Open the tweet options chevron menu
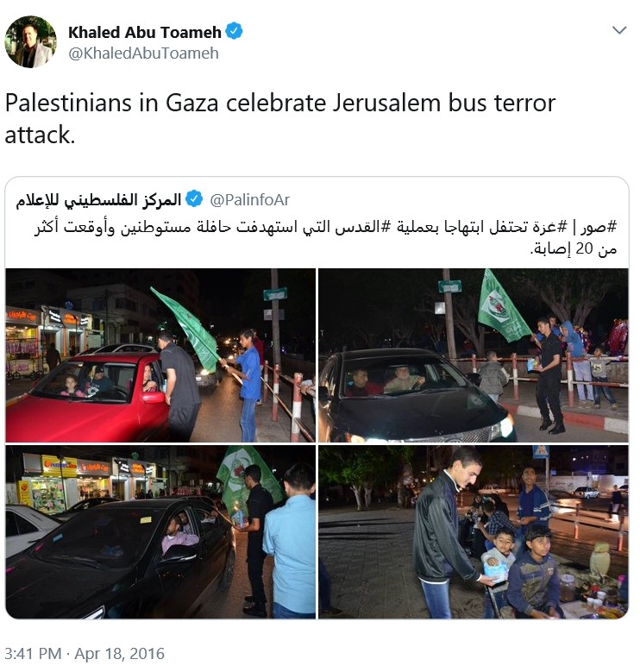The height and width of the screenshot is (672, 640). click(x=619, y=30)
